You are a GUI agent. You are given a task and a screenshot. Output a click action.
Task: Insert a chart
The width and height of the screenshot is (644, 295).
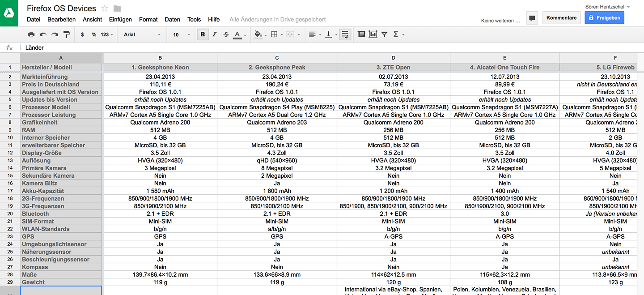[x=373, y=34]
